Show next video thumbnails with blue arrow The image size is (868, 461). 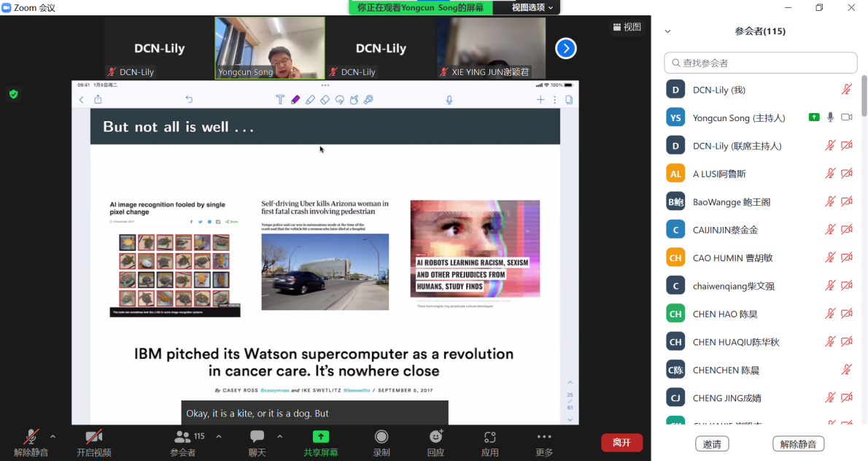point(566,49)
